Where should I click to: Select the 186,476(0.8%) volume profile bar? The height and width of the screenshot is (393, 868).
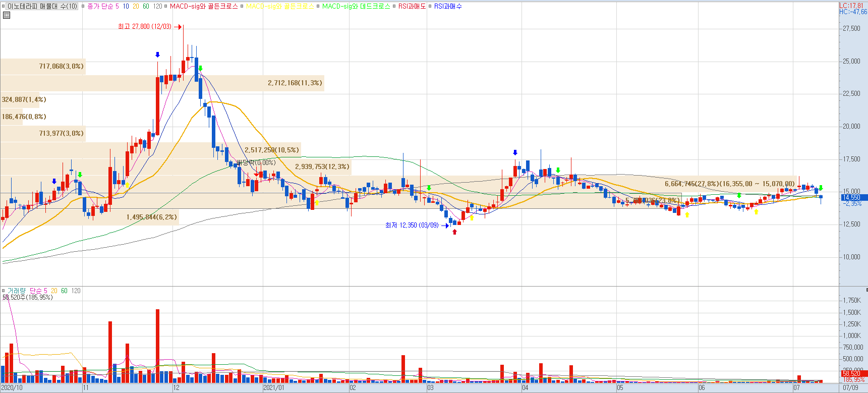point(12,117)
